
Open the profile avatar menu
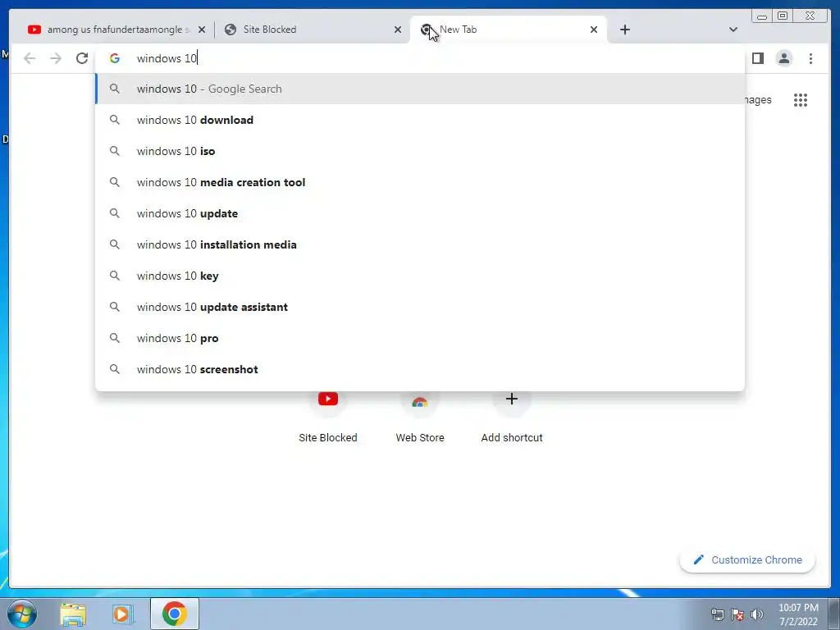(783, 58)
